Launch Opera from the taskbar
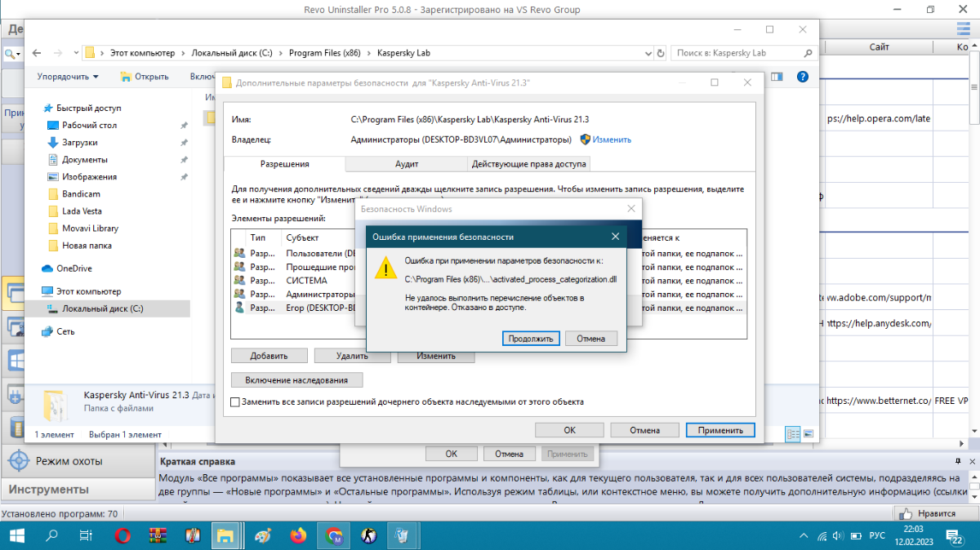 point(122,535)
